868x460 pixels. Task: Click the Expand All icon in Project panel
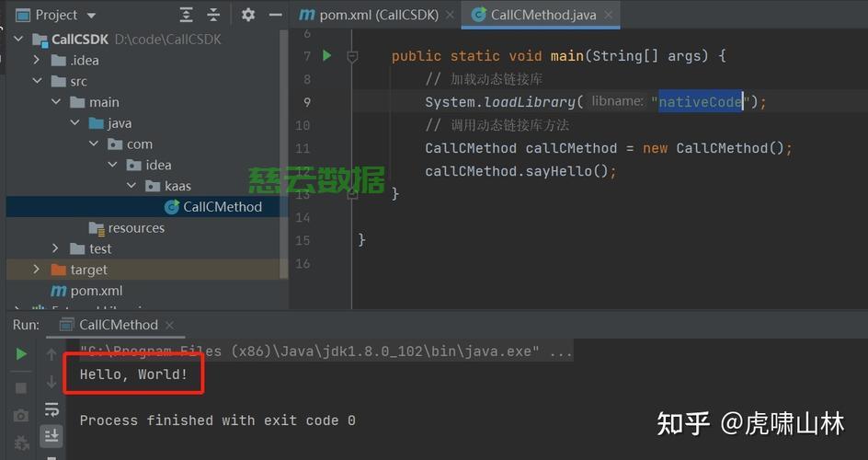pyautogui.click(x=186, y=15)
